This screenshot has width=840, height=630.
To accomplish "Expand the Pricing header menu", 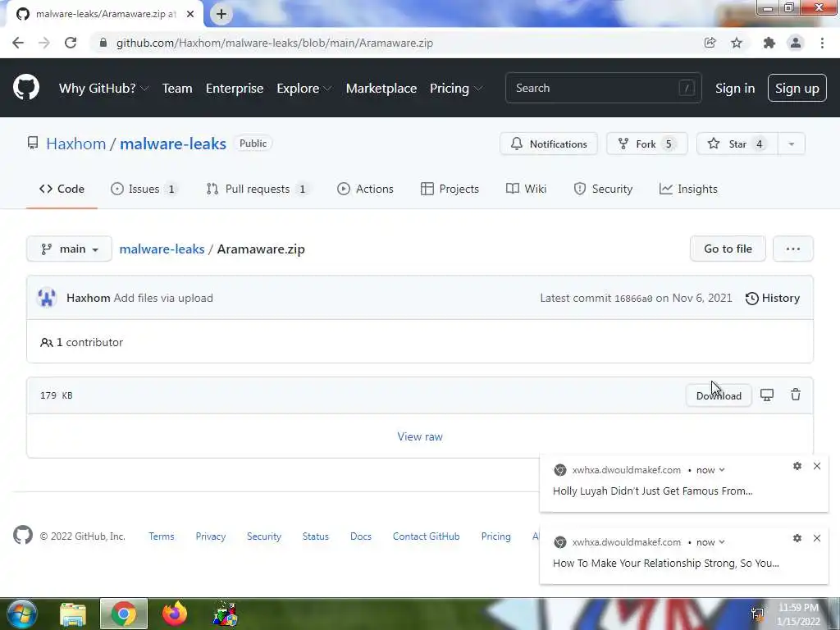I will [456, 89].
